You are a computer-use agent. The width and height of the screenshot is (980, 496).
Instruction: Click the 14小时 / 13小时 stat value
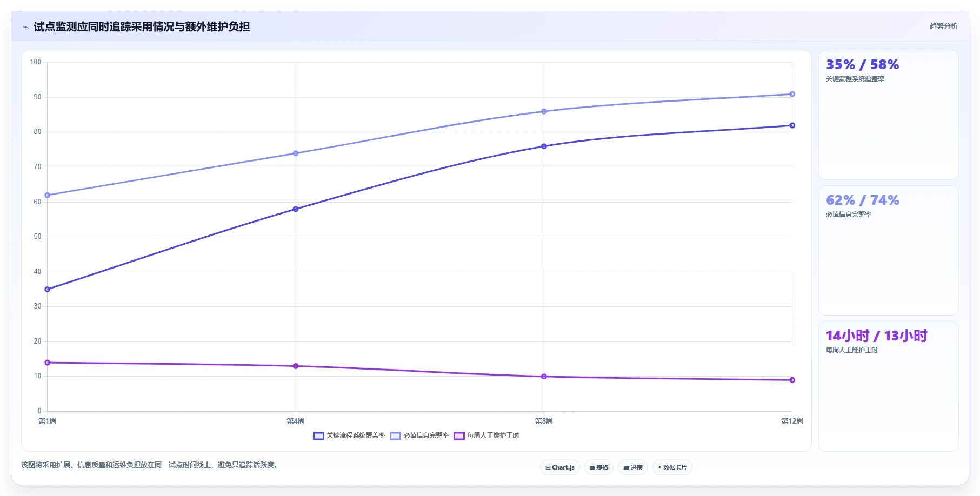[x=876, y=336]
